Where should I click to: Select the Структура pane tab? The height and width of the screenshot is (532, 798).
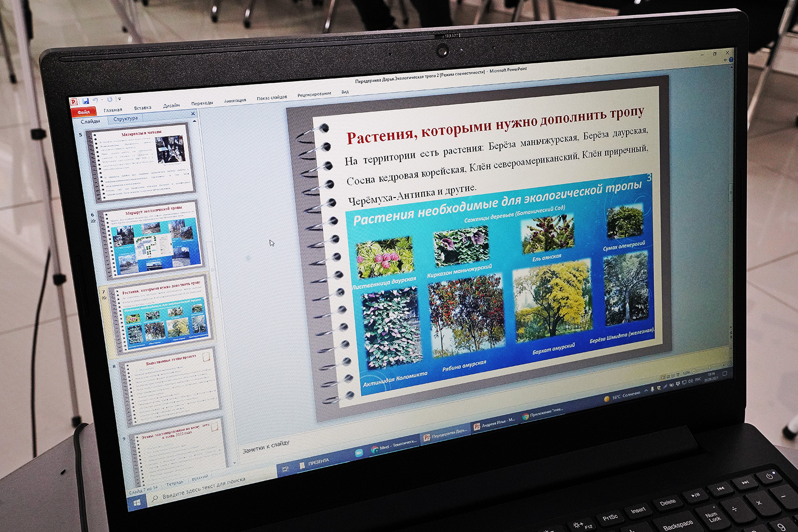(x=125, y=118)
